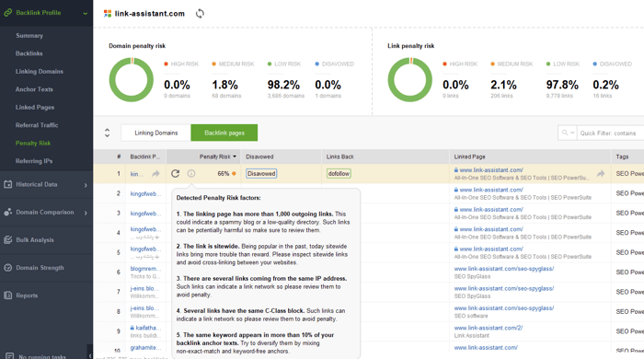This screenshot has width=644, height=359.
Task: Open the Summary sidebar item
Action: (x=29, y=36)
